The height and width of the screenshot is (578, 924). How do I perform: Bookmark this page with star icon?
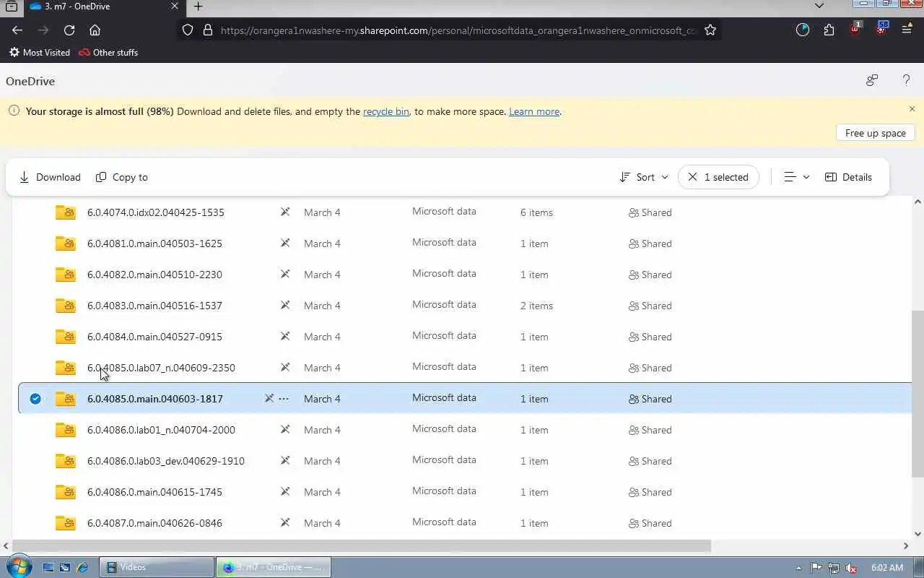pos(710,30)
